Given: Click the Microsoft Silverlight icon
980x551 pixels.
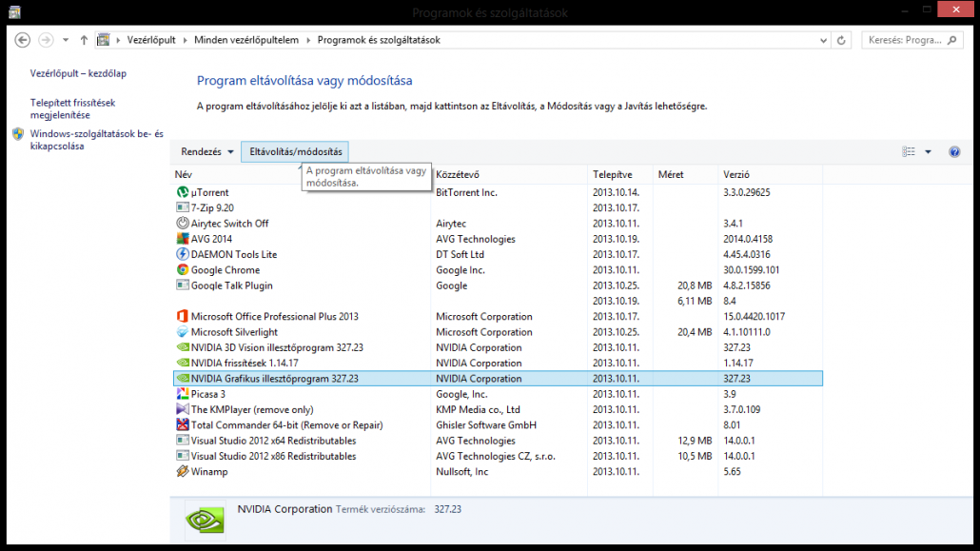Looking at the screenshot, I should point(183,332).
